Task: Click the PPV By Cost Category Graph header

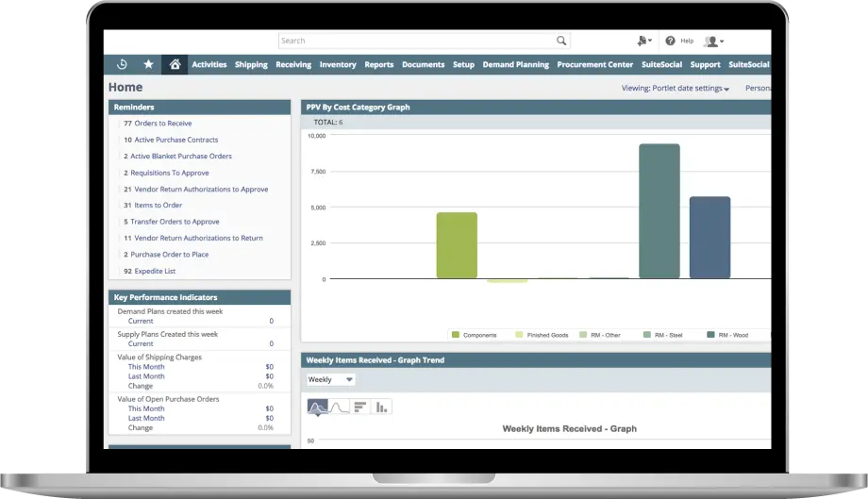Action: 536,108
